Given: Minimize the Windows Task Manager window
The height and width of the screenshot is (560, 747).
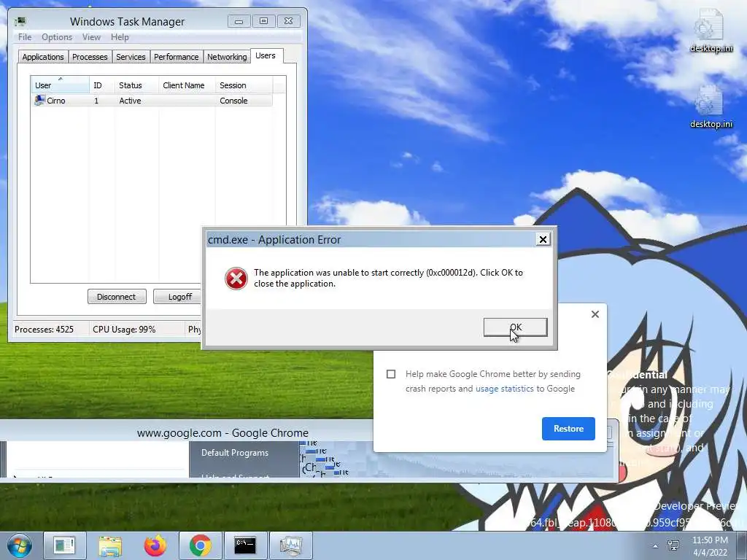Looking at the screenshot, I should click(x=239, y=21).
